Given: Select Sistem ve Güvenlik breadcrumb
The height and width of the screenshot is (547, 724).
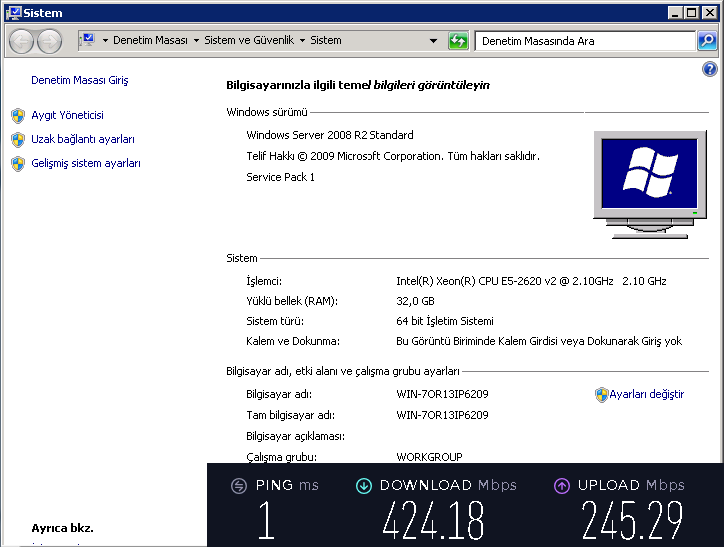Looking at the screenshot, I should tap(249, 41).
